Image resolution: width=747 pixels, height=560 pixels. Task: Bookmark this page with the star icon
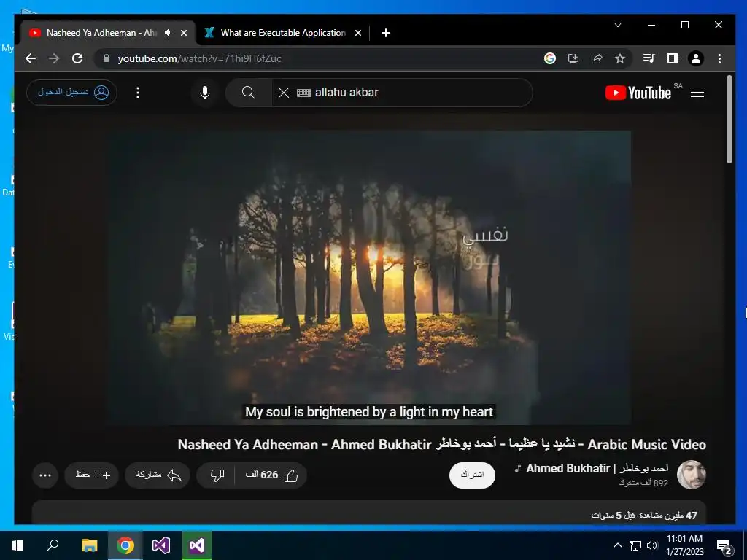pos(620,58)
